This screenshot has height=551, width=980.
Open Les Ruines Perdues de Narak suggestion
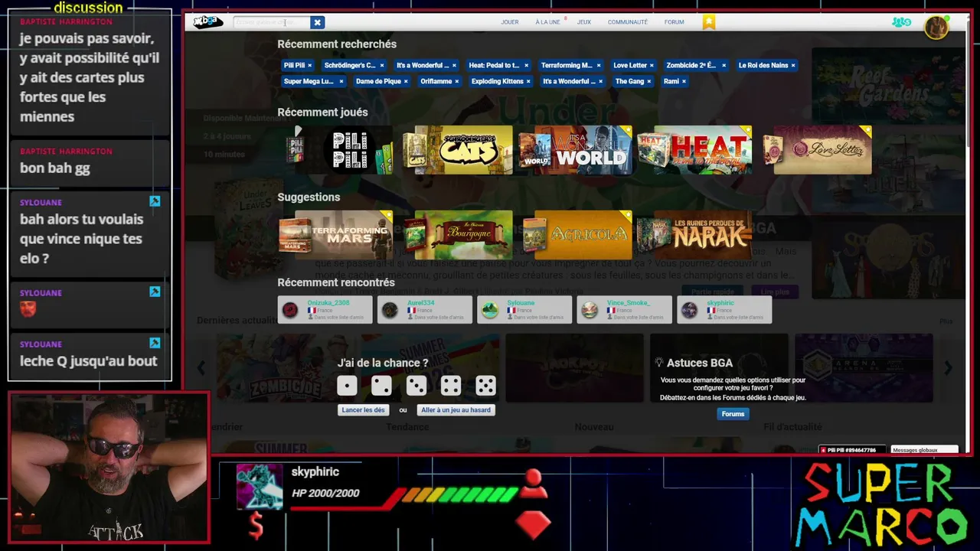(x=694, y=235)
